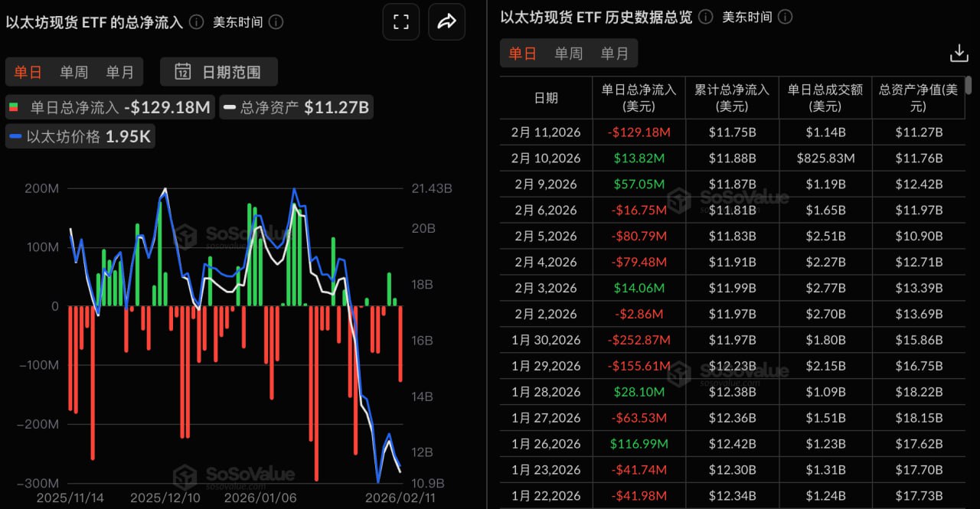The image size is (980, 509).
Task: Download the historical data table
Action: [x=959, y=53]
